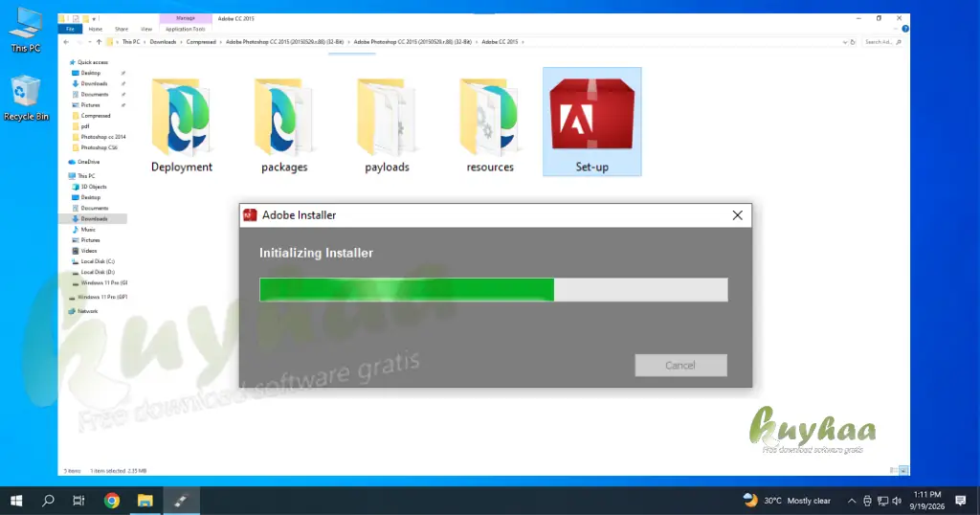This screenshot has height=515, width=980.
Task: Open Explorer help question mark icon
Action: (x=905, y=29)
